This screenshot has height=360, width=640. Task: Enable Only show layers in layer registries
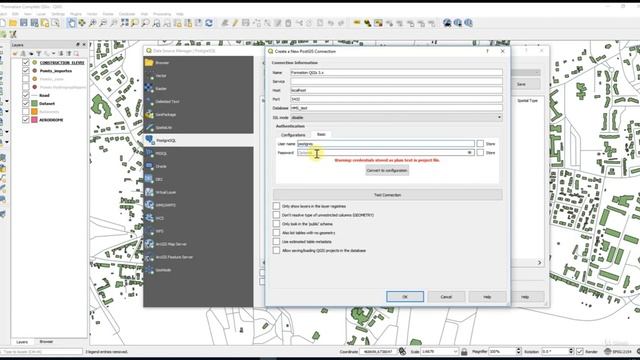click(x=276, y=206)
